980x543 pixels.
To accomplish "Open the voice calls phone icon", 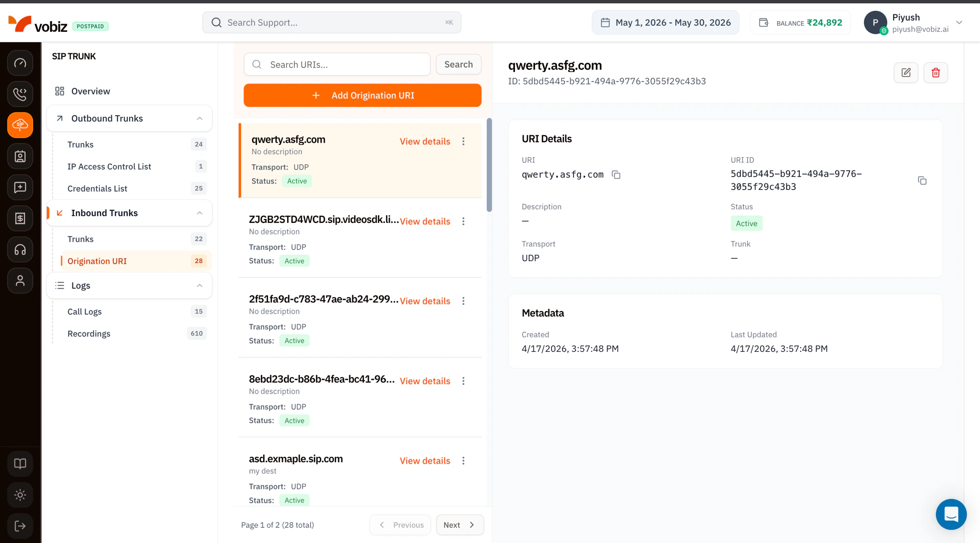I will [x=20, y=94].
